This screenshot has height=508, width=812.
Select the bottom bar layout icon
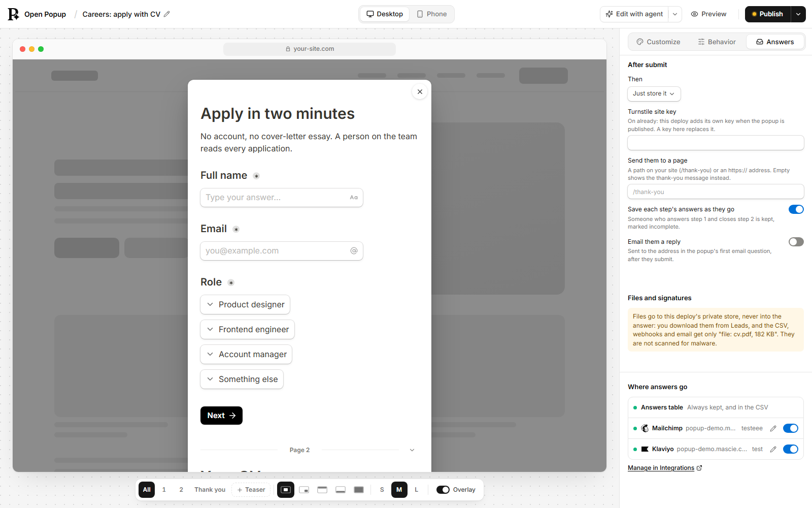(x=341, y=490)
